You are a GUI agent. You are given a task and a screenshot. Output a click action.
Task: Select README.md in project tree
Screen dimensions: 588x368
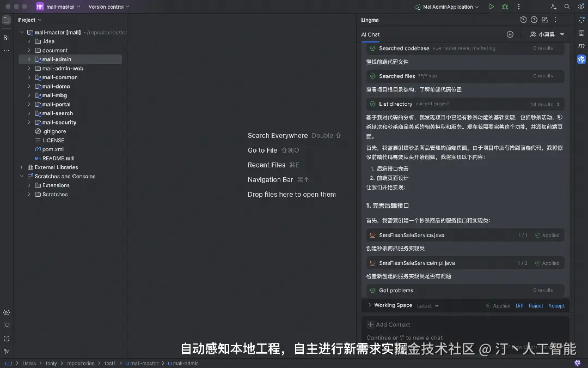pyautogui.click(x=58, y=159)
